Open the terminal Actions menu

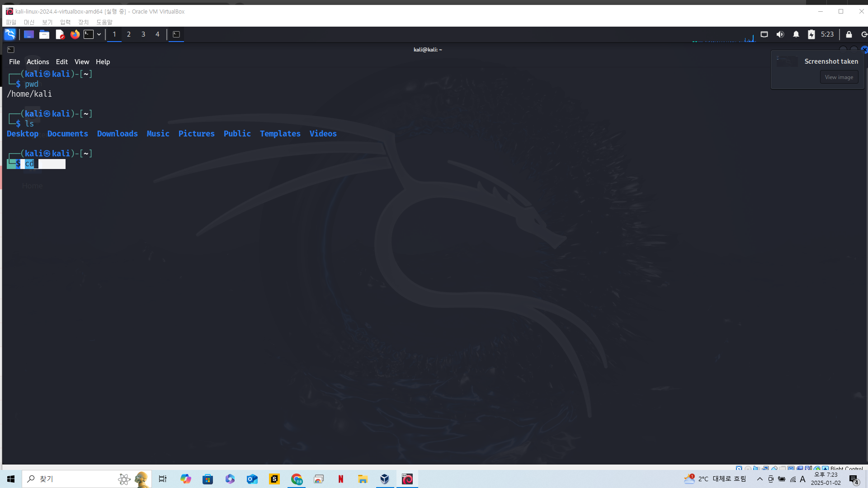[38, 62]
